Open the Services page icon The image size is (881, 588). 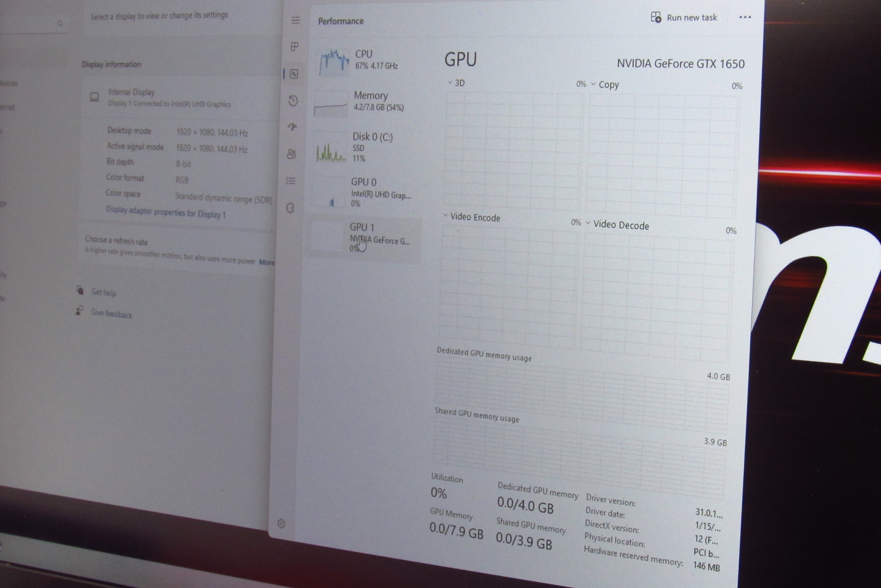(290, 208)
